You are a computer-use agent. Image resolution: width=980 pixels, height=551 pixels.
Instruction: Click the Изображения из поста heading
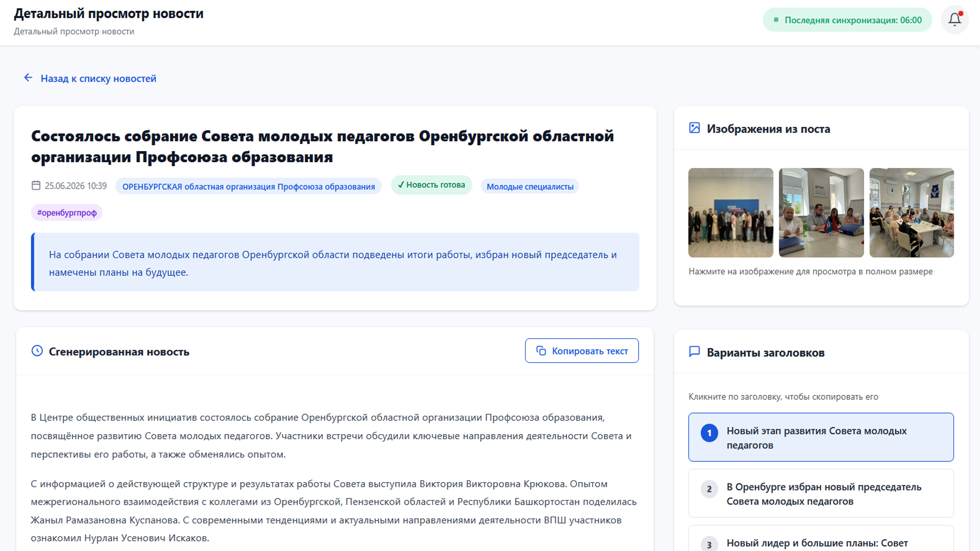click(x=768, y=129)
